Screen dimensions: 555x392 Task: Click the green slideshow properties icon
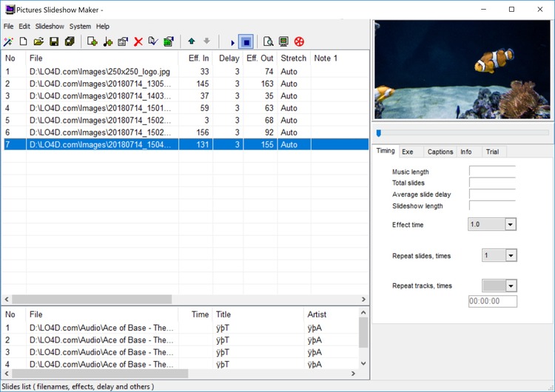pos(169,41)
